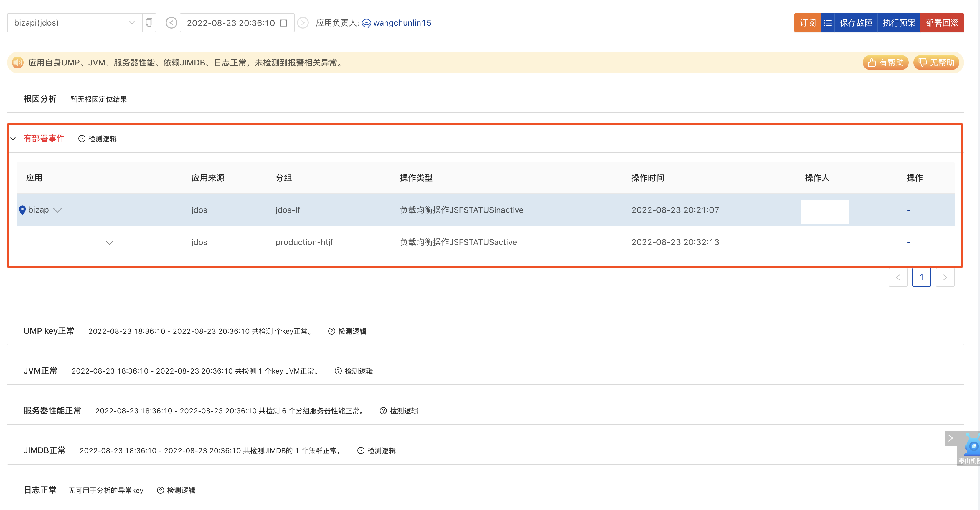
Task: Click the 操作时间 column header
Action: 648,178
